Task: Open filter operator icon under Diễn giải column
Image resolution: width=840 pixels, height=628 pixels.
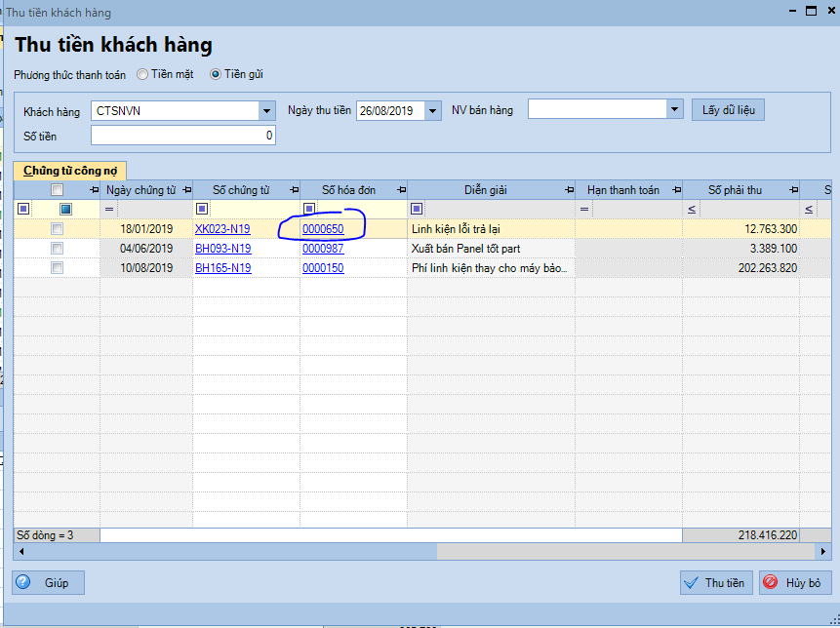Action: click(x=417, y=209)
